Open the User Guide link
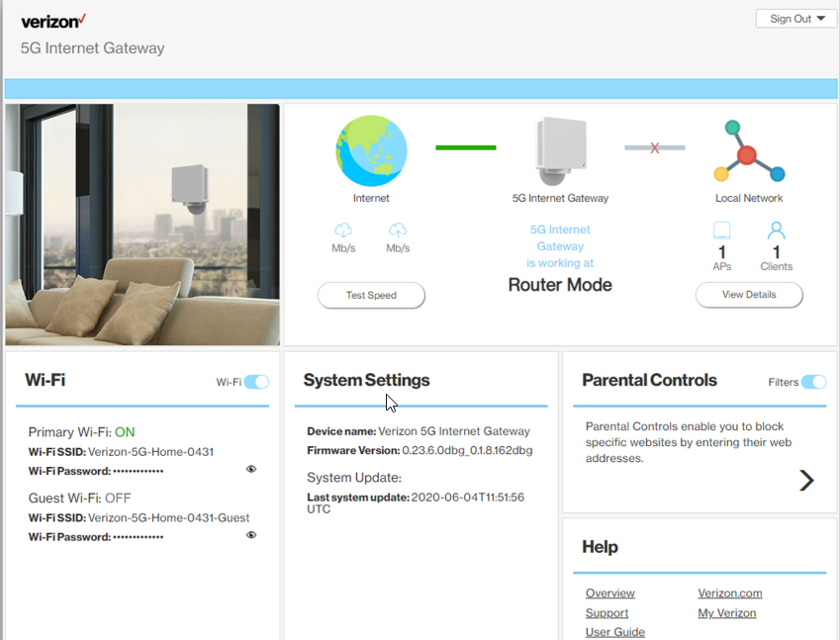Viewport: 840px width, 640px height. (615, 632)
